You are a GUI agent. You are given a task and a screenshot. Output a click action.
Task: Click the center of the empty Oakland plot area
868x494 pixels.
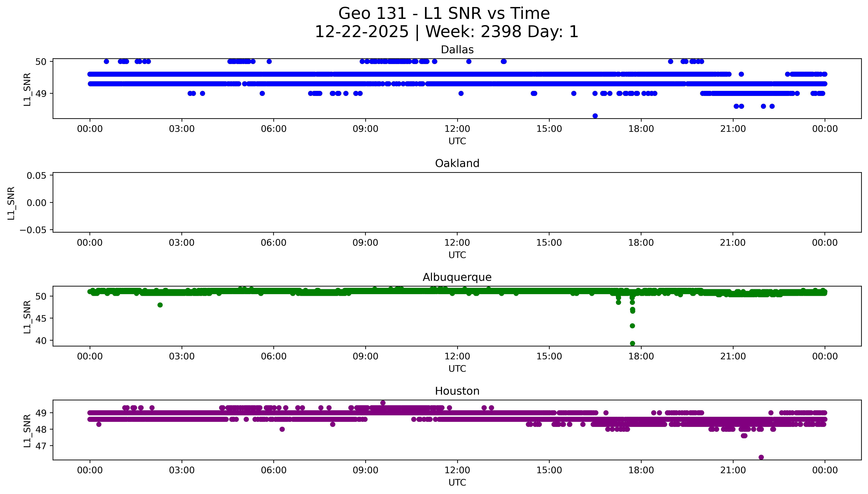pos(457,203)
